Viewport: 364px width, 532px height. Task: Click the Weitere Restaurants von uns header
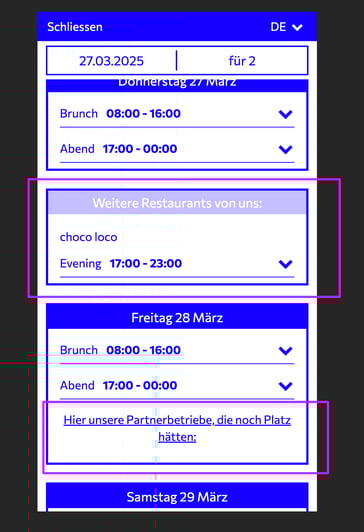coord(177,203)
